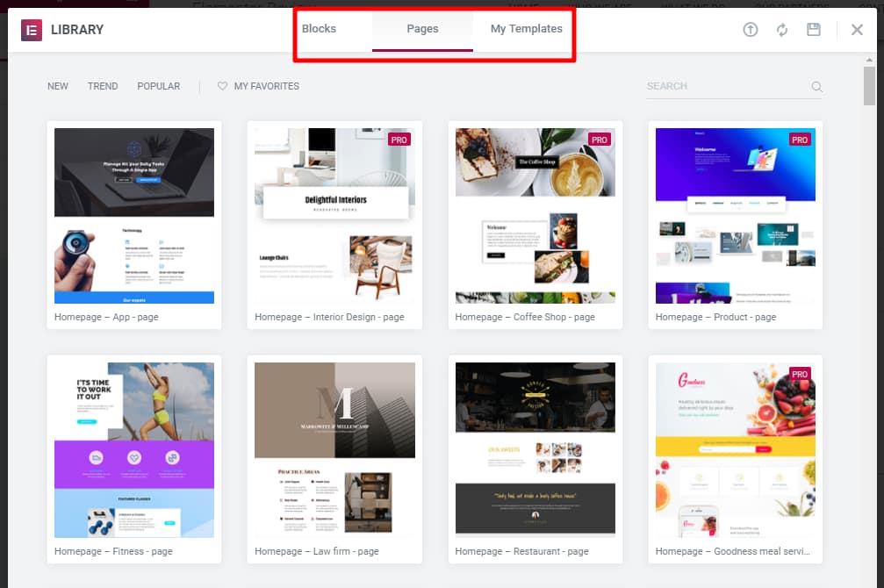Click the heart icon beside My Favorites
Viewport: 884px width, 588px height.
222,86
